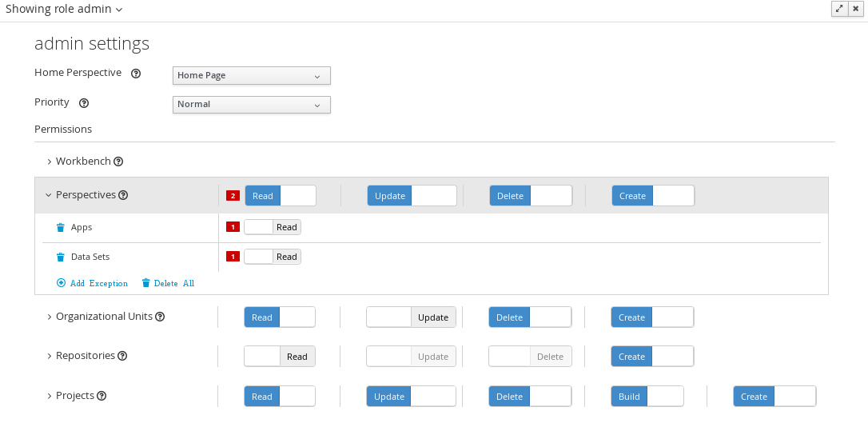Viewport: 868px width, 423px height.
Task: Click the Add Exception link
Action: [x=92, y=283]
